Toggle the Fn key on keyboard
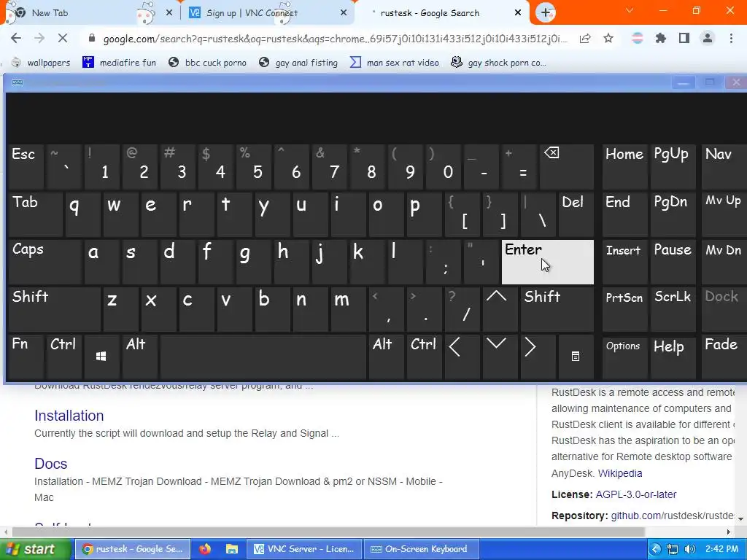The width and height of the screenshot is (747, 560). pos(26,357)
